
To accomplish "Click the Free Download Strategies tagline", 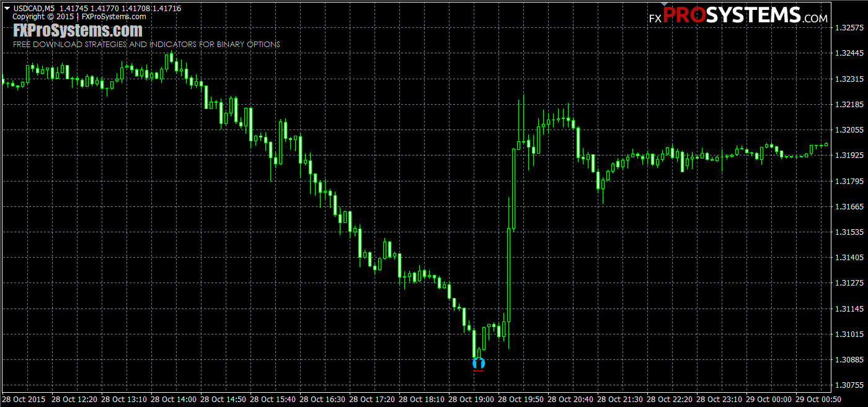I will [x=146, y=45].
